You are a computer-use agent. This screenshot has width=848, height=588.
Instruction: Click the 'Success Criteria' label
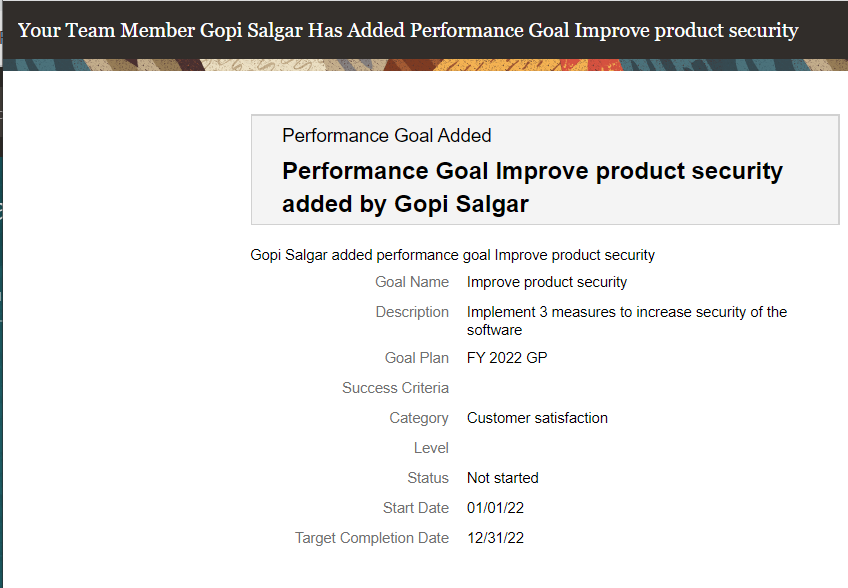395,388
